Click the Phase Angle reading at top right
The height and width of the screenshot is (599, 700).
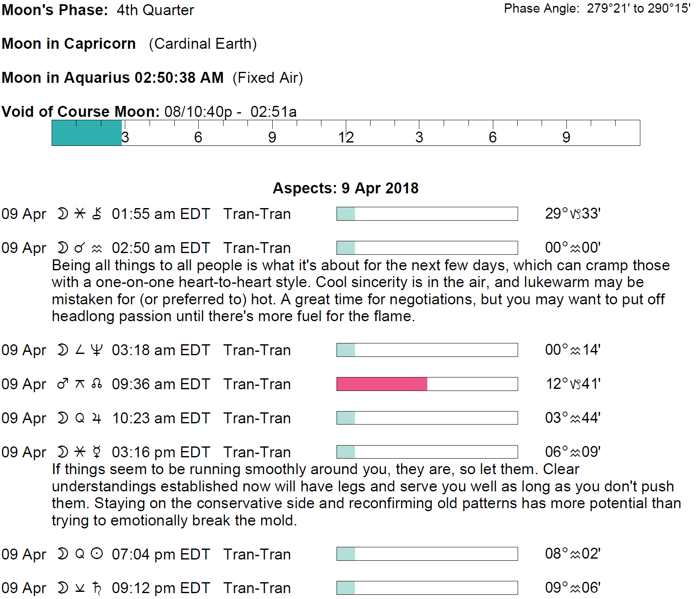(597, 8)
